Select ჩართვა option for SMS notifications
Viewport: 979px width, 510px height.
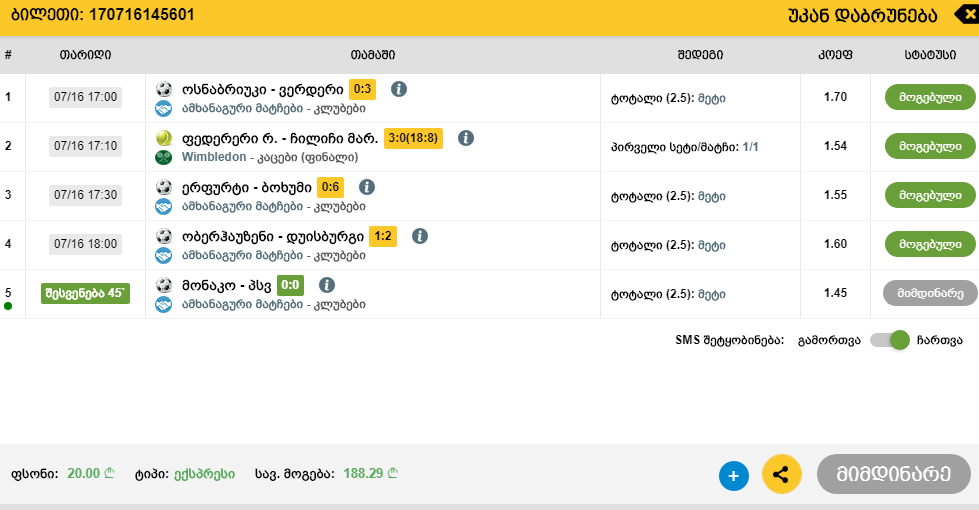(x=939, y=340)
